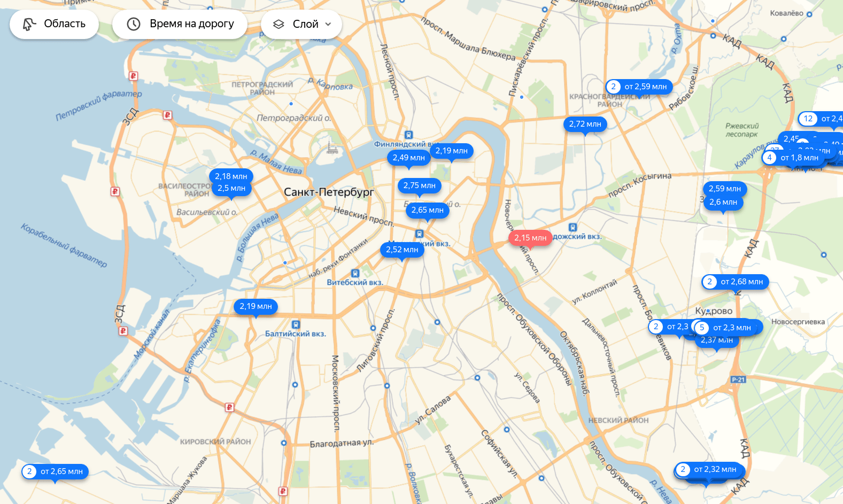843x504 pixels.
Task: Click the Витебский вокзал train icon
Action: pos(355,274)
